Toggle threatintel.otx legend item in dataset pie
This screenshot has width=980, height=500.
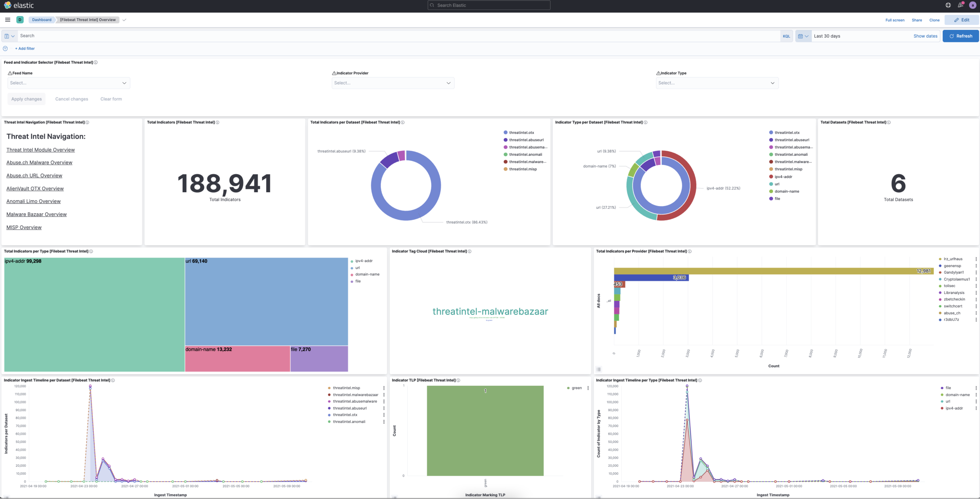tap(521, 133)
